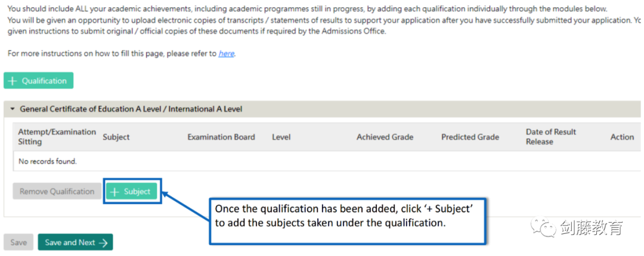This screenshot has height=256, width=644.
Task: Add a new Qualification
Action: [x=39, y=81]
